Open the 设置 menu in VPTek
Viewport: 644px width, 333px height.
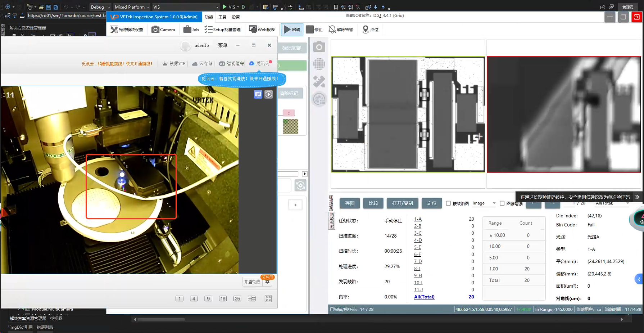(x=236, y=17)
